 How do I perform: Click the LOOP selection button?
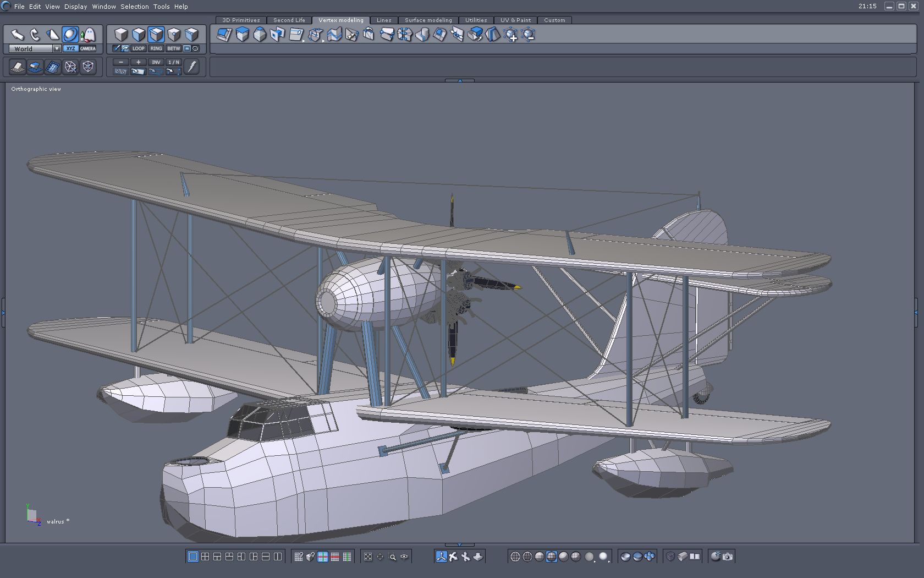138,48
